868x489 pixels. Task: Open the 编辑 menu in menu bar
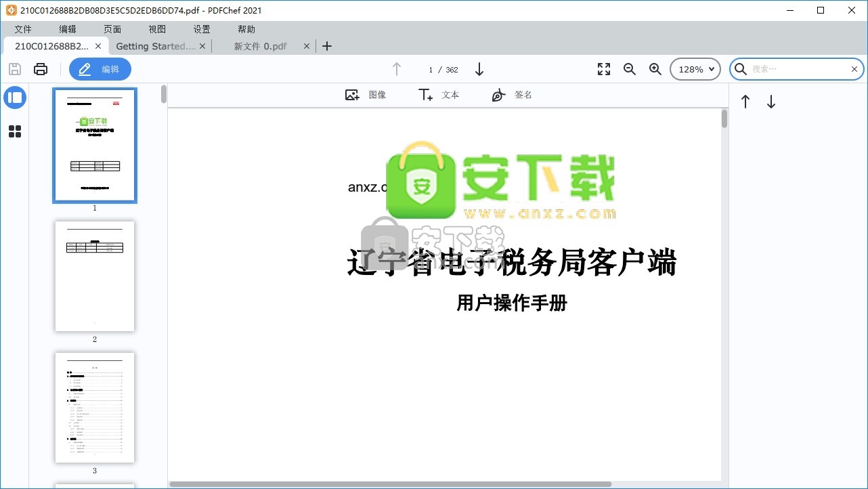tap(68, 29)
